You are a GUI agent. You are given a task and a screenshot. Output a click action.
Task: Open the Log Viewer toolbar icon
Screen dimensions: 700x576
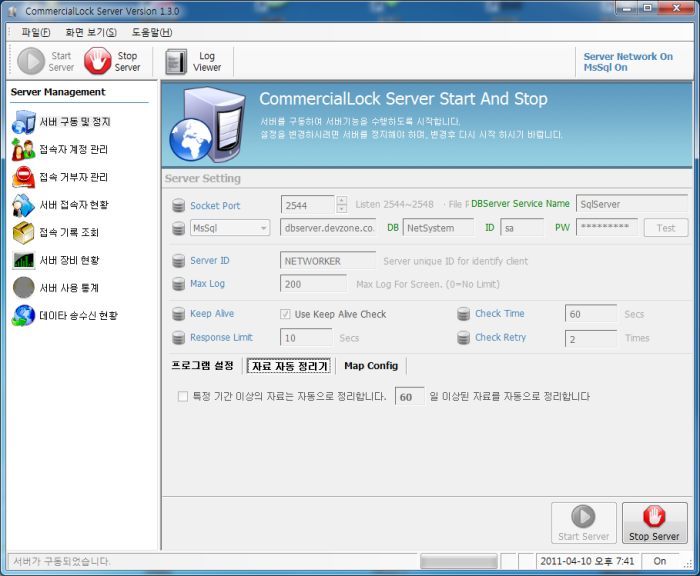click(176, 62)
